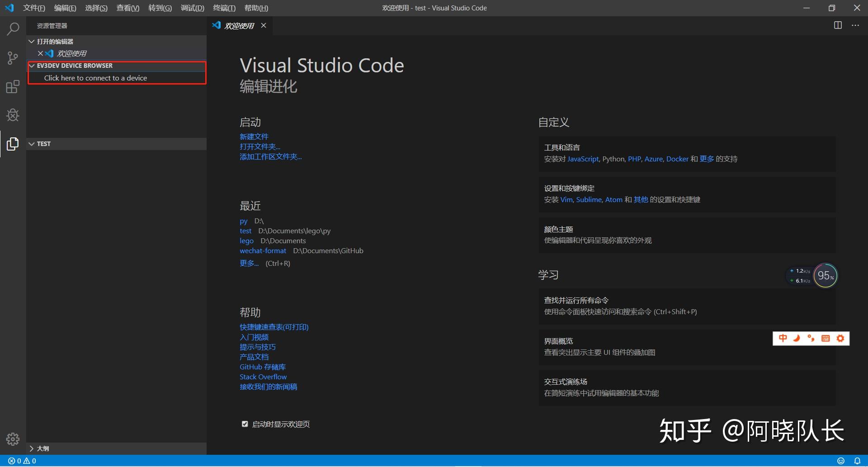Open the Source Control view

[12, 58]
